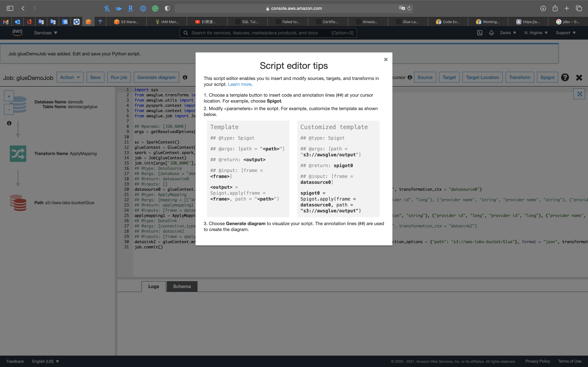Expand the script editor to fullscreen
Image resolution: width=588 pixels, height=367 pixels.
(579, 94)
